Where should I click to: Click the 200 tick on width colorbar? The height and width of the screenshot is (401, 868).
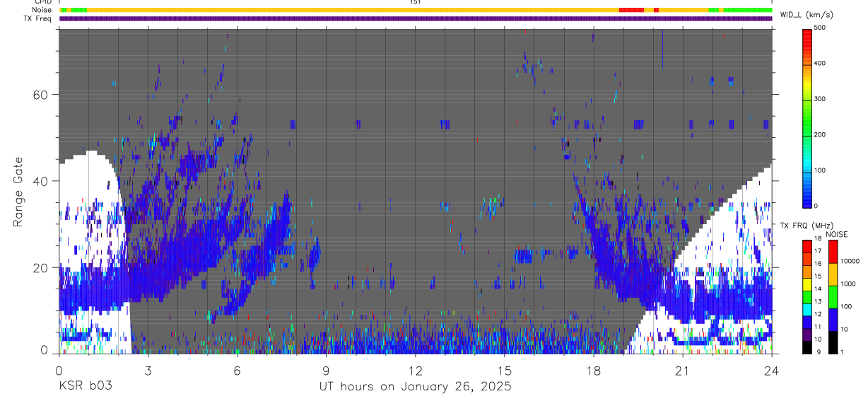click(821, 134)
